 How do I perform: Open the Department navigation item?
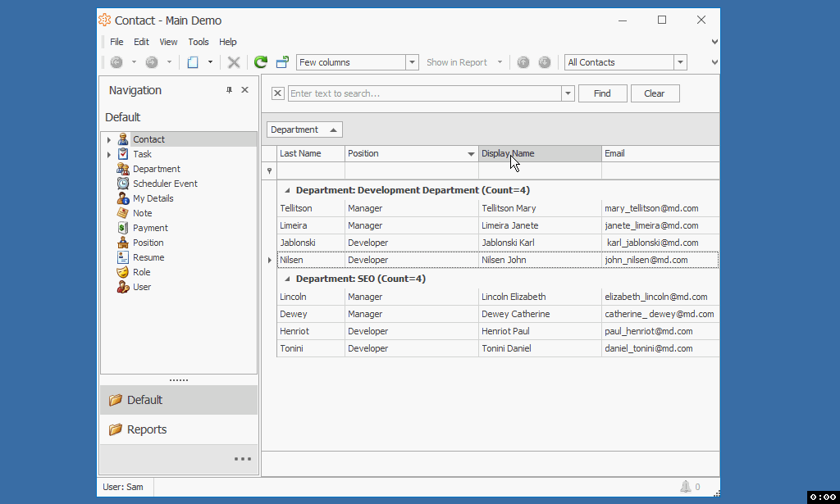157,169
